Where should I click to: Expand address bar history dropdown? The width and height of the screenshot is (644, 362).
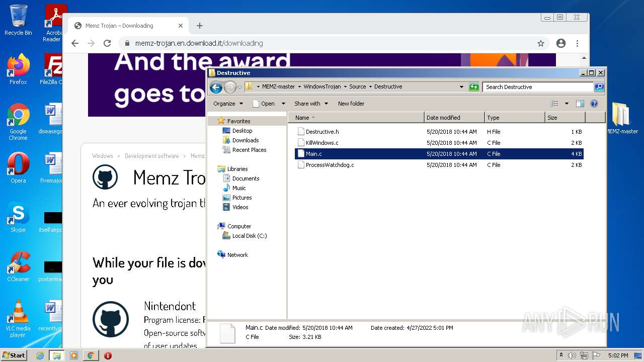461,87
